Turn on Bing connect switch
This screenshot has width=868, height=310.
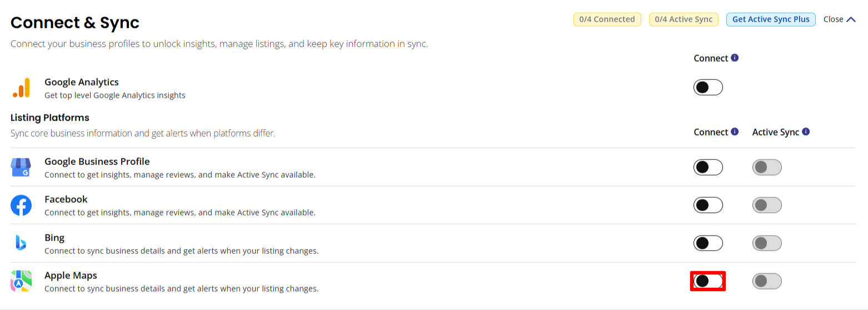click(x=708, y=243)
